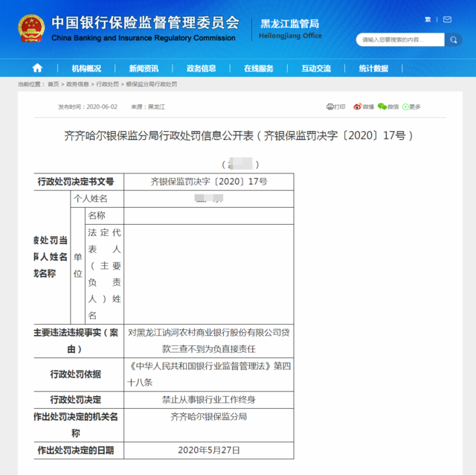The height and width of the screenshot is (475, 476).
Task: Click the 行政处罚 breadcrumb link
Action: click(108, 85)
